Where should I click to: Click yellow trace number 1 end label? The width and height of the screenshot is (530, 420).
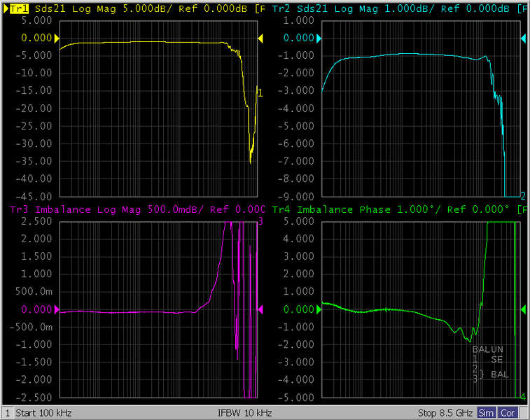click(x=260, y=93)
